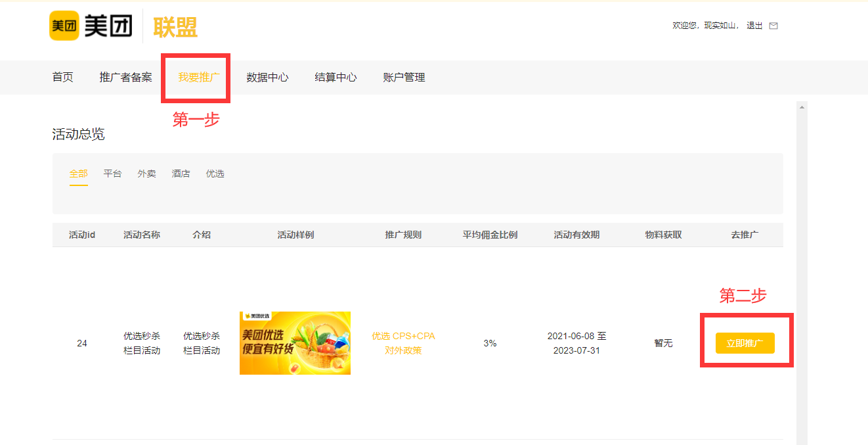The width and height of the screenshot is (868, 445).
Task: Open 优选 CPS+CPA 对外政策 link
Action: (x=403, y=343)
